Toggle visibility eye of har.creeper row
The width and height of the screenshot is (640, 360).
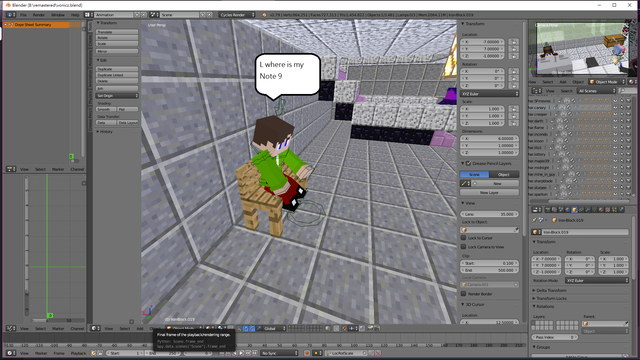(616, 114)
